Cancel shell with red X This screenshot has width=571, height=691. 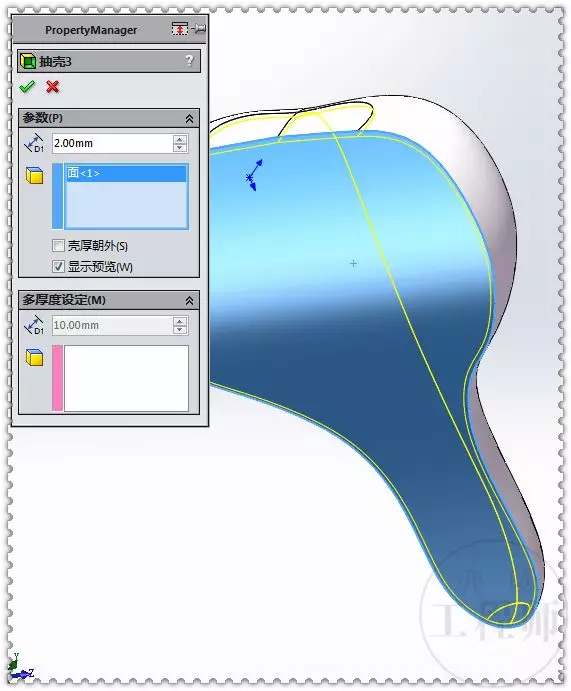pyautogui.click(x=52, y=87)
